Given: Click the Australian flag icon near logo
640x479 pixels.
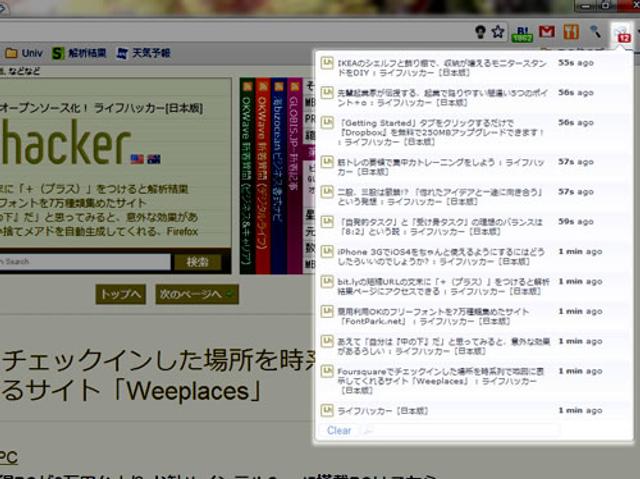Looking at the screenshot, I should 153,159.
